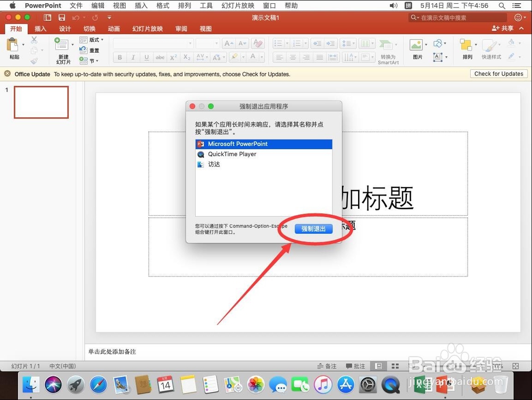The width and height of the screenshot is (532, 400).
Task: Click the Decrease Font Size icon
Action: tap(242, 44)
